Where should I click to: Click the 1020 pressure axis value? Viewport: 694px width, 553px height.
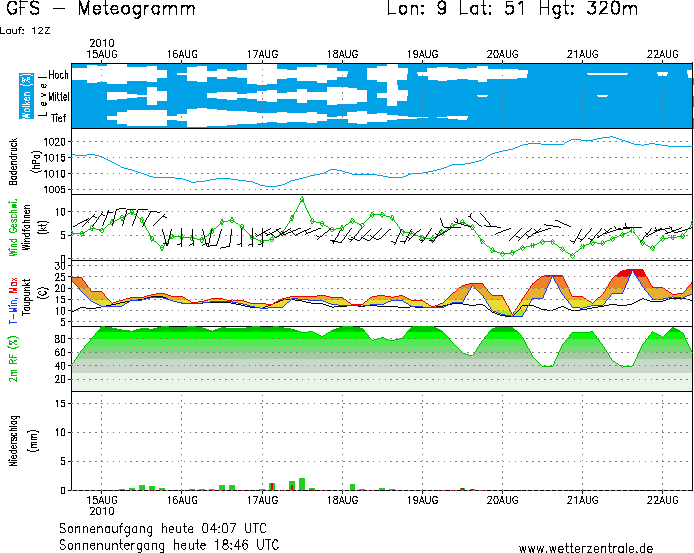pos(56,142)
